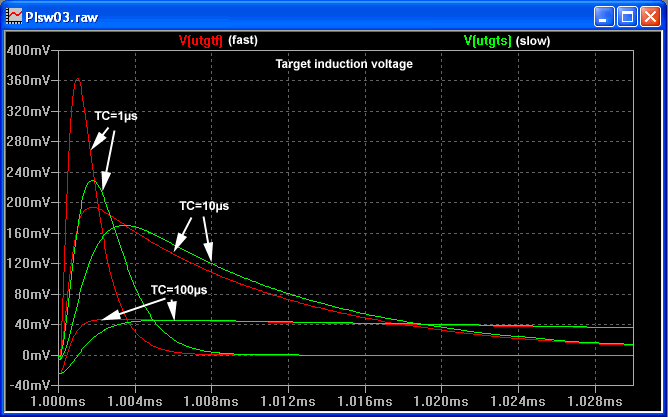Click the TC=10µs annotation
The image size is (668, 417).
[204, 206]
